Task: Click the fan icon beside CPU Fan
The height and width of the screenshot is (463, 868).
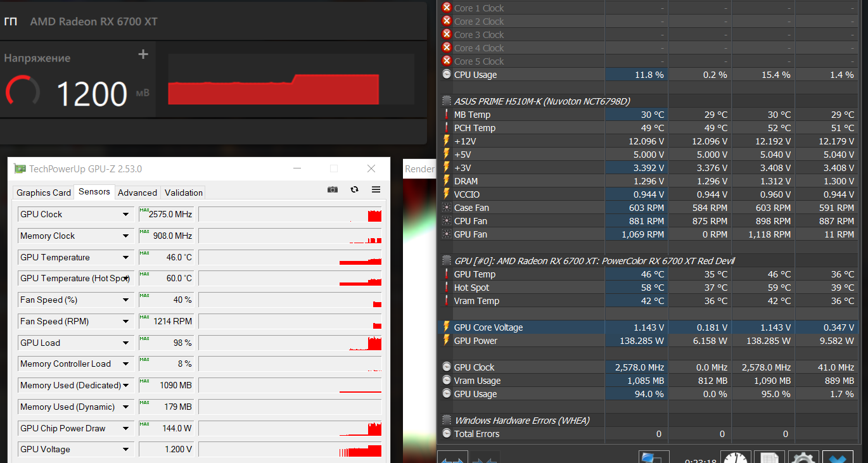Action: 447,220
